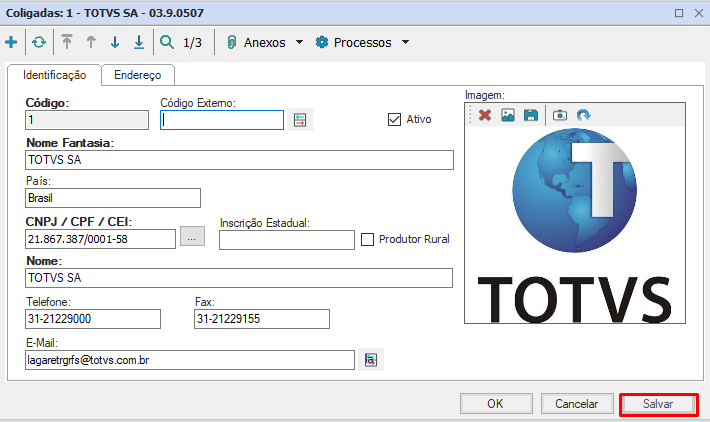Close the Coligadas window

click(699, 13)
